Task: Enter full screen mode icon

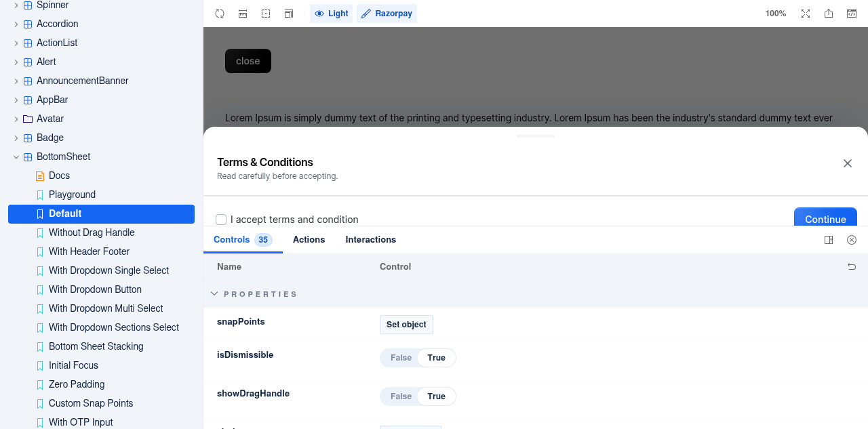Action: (x=806, y=14)
